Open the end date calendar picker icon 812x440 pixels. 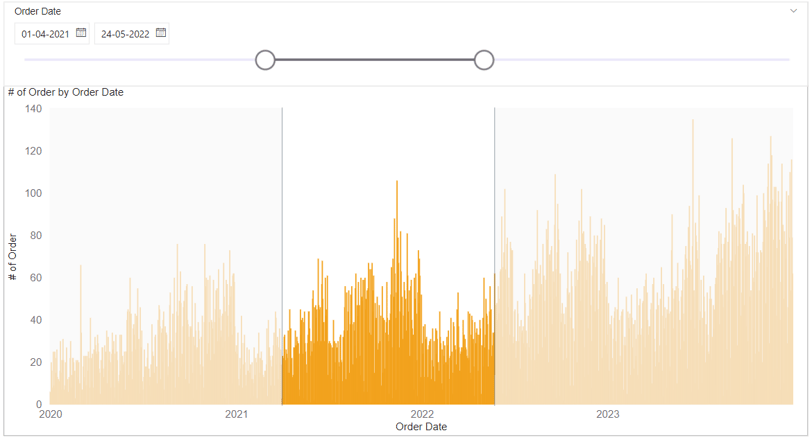(161, 33)
